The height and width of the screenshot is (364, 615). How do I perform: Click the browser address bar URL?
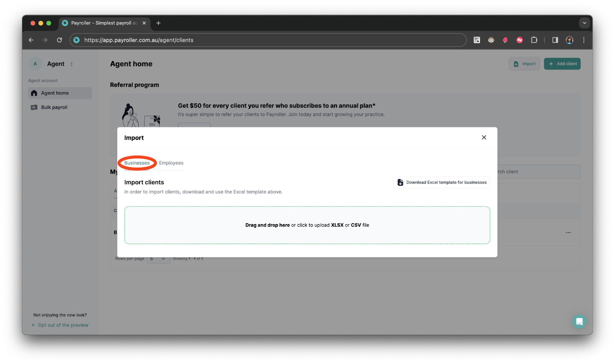[x=139, y=40]
